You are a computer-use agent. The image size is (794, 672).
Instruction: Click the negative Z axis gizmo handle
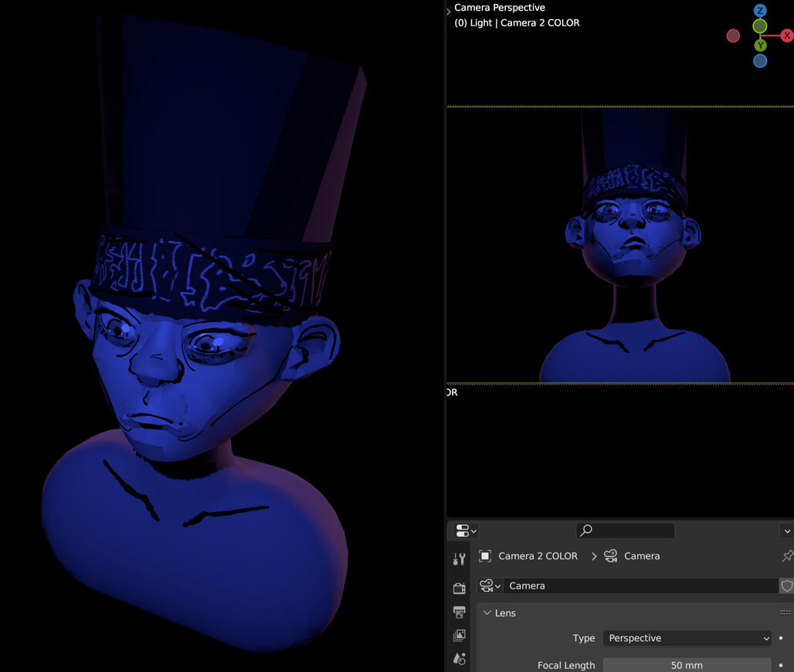pos(760,61)
